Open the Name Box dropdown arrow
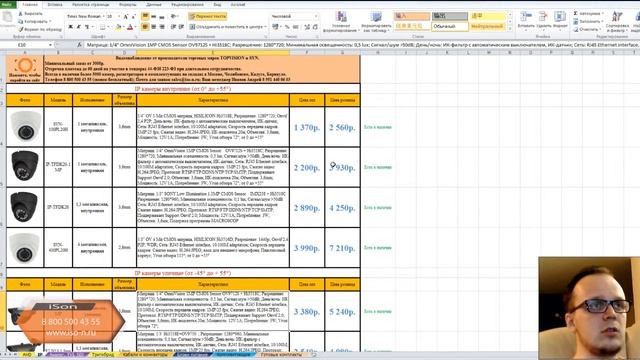 [x=50, y=44]
